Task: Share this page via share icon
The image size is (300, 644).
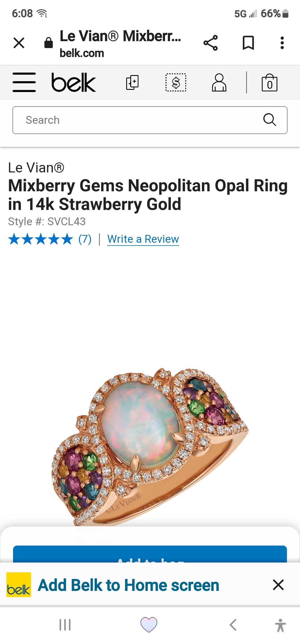Action: [211, 43]
